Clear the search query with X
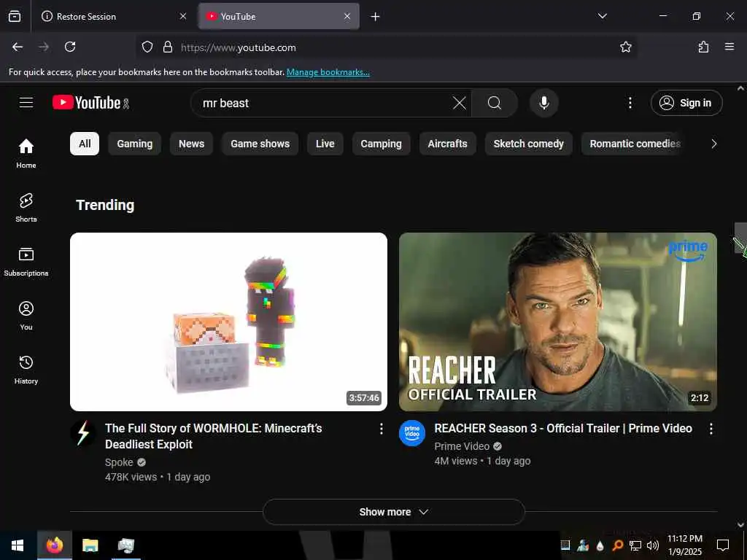747x560 pixels. click(460, 103)
